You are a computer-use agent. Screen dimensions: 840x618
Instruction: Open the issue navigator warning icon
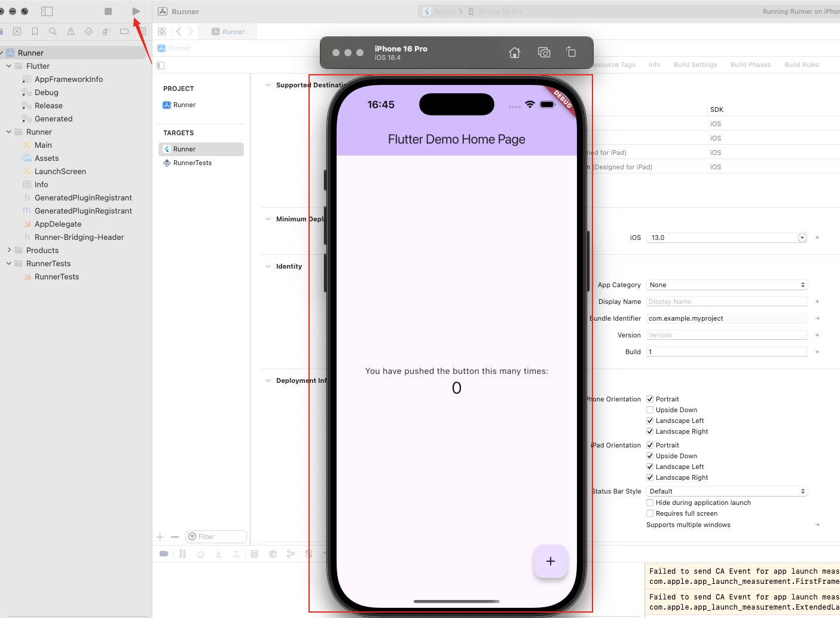pos(71,32)
